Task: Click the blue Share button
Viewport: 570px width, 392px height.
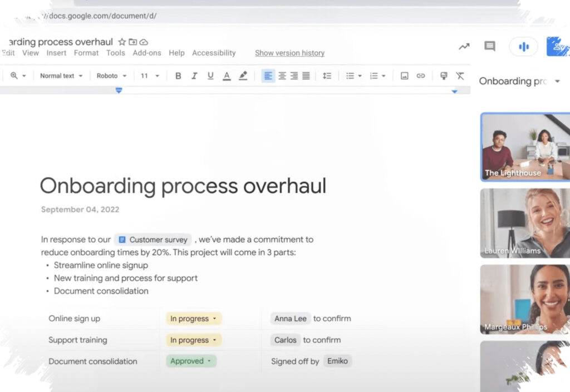Action: [x=558, y=47]
